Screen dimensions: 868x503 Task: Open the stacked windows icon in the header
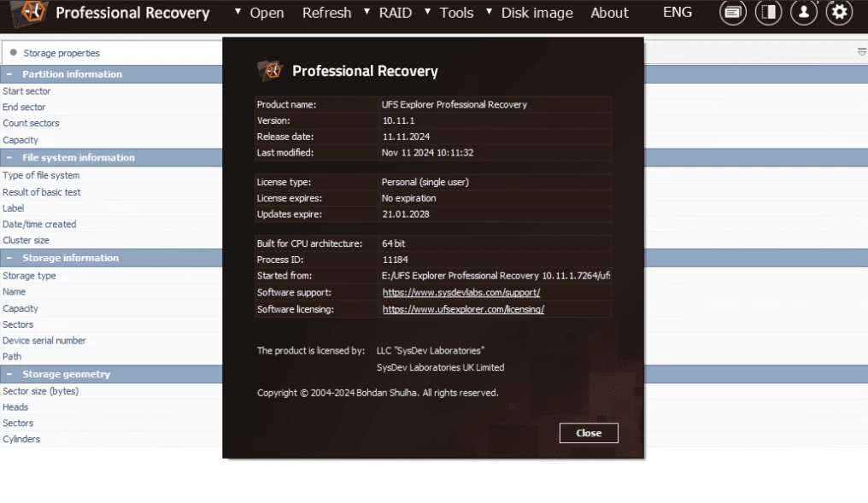coord(732,13)
